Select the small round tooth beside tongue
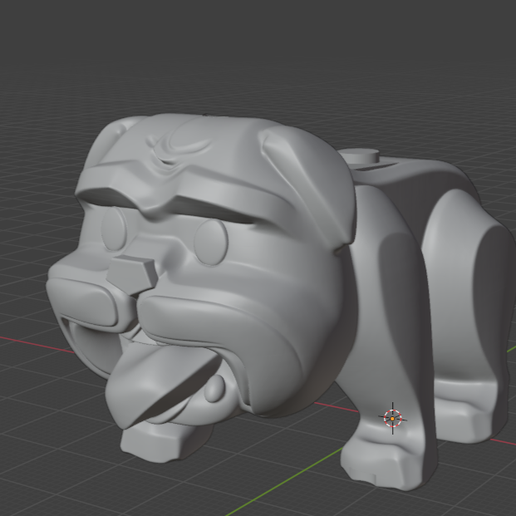The width and height of the screenshot is (516, 516). [215, 388]
